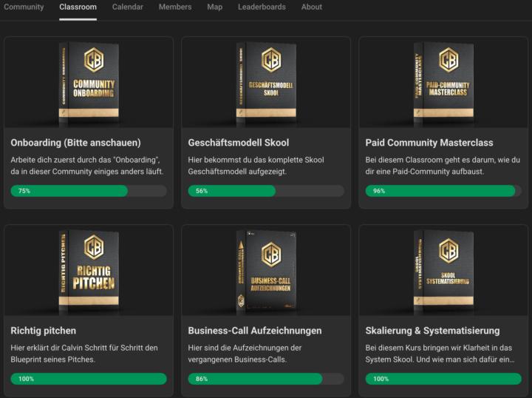The image size is (532, 398).
Task: Open Paid-Community Masterclass cover image
Action: (443, 83)
